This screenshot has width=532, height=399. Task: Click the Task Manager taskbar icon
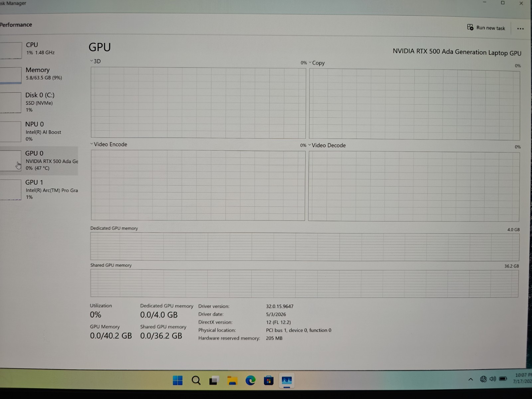287,380
